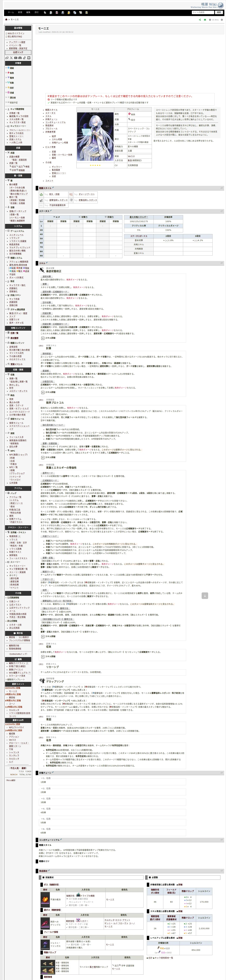Click the 焦熱 element icon in the sidebar
The width and height of the screenshot is (226, 980).
click(x=8, y=73)
